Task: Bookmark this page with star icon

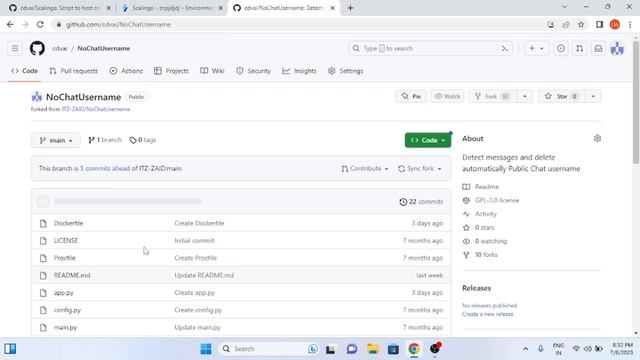Action: pos(581,24)
